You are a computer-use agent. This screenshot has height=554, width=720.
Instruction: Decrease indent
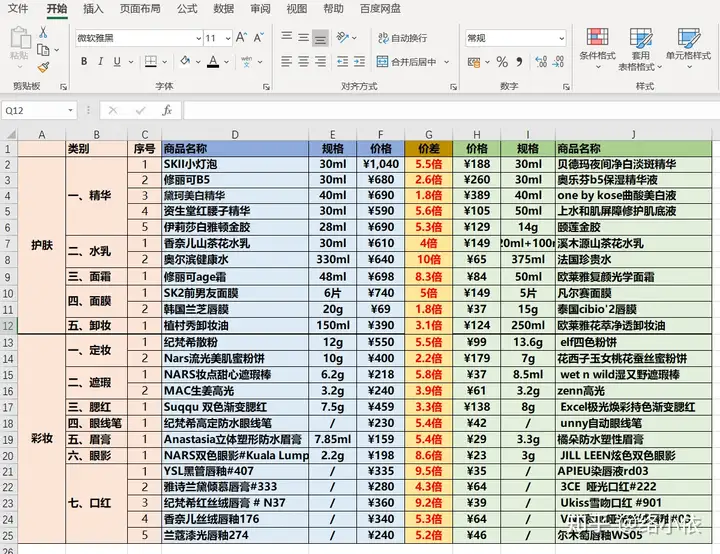tap(343, 62)
